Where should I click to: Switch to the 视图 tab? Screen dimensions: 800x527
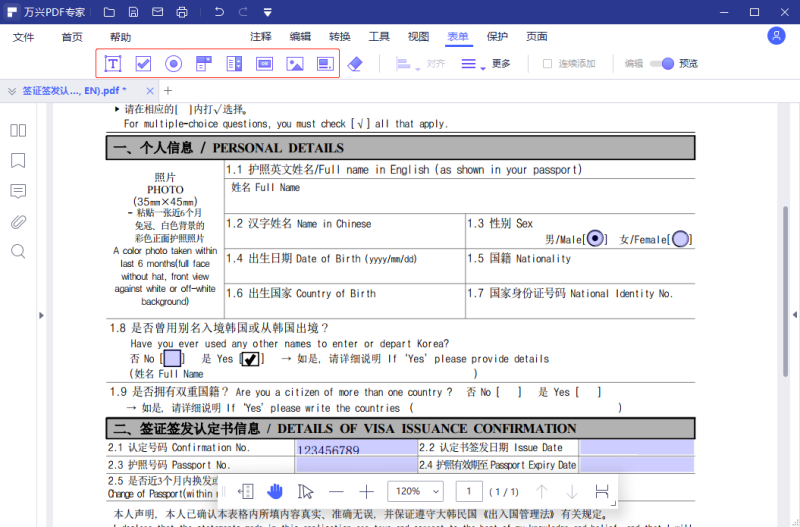[x=418, y=37]
